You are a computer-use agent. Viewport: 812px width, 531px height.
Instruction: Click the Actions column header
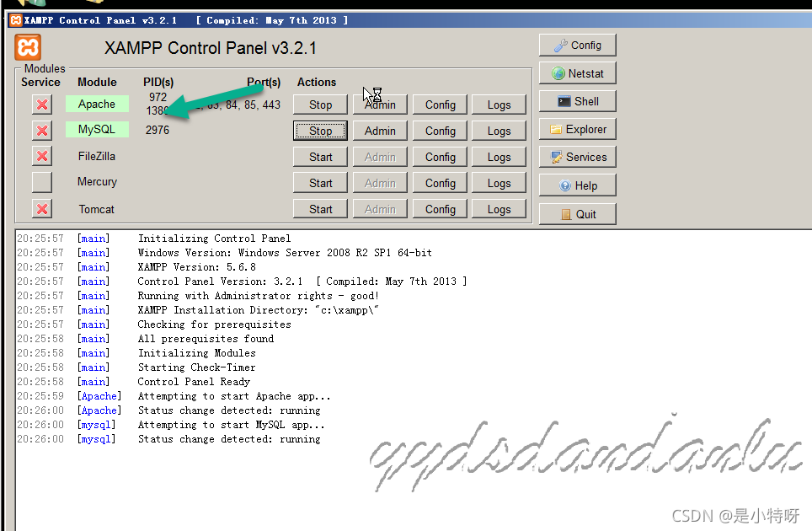click(317, 83)
